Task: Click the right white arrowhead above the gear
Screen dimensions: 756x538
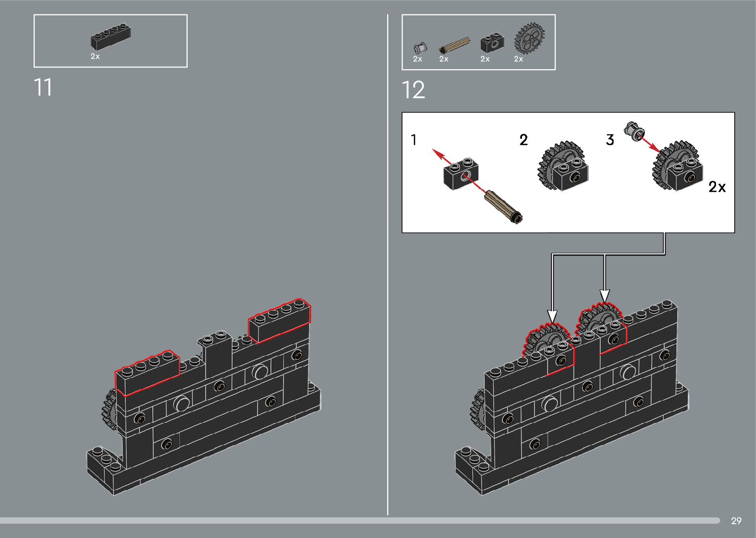Action: point(604,295)
